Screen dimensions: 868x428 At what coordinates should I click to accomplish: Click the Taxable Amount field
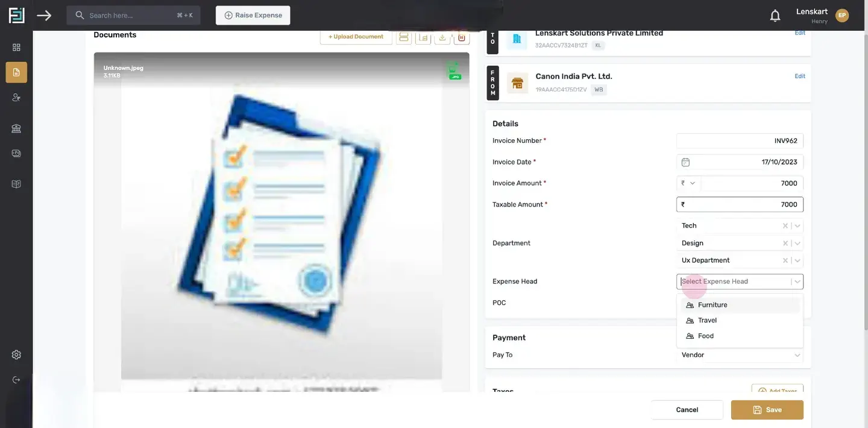(740, 204)
